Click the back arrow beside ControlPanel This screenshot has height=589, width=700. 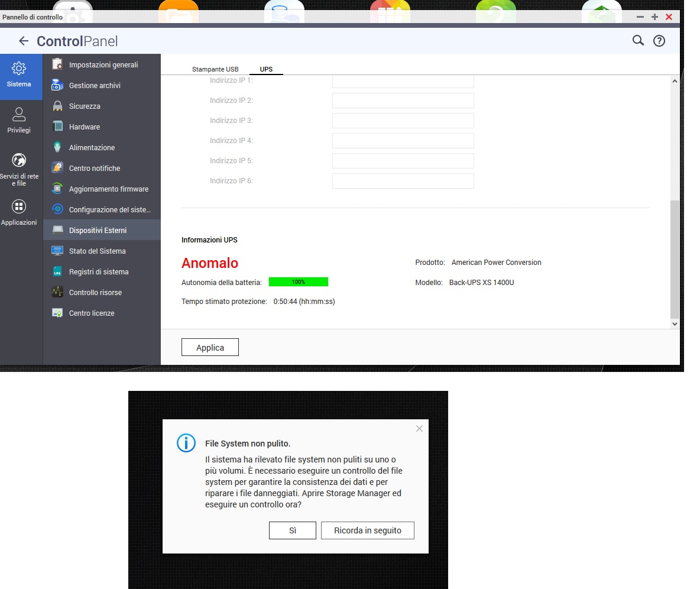(x=23, y=41)
